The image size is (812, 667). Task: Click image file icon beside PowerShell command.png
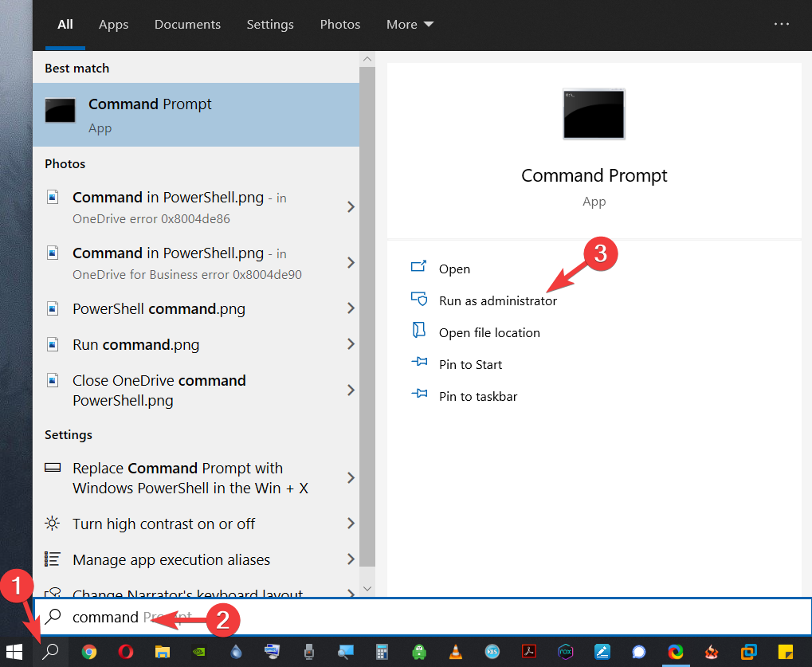point(53,308)
